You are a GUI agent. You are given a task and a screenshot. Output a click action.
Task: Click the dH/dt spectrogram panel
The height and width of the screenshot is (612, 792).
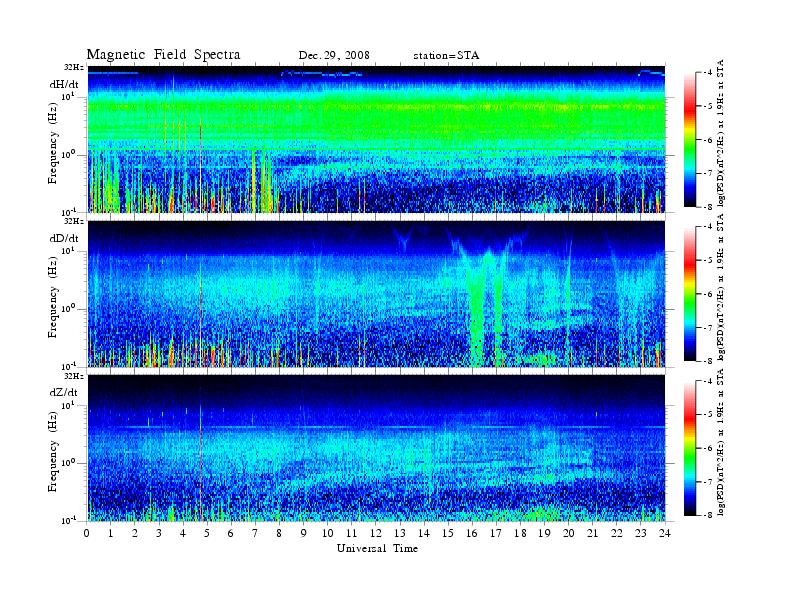[x=377, y=139]
